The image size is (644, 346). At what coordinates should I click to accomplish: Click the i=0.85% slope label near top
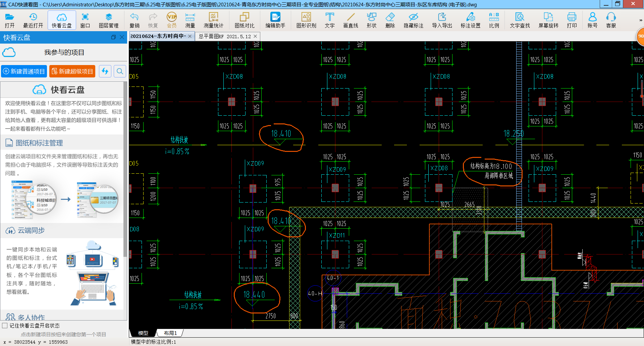click(177, 152)
